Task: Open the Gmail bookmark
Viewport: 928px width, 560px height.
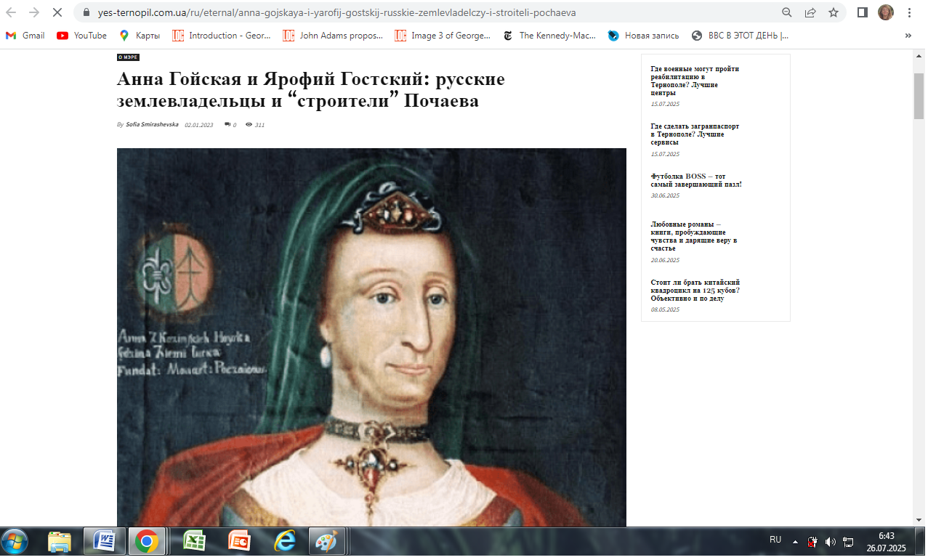Action: point(25,36)
